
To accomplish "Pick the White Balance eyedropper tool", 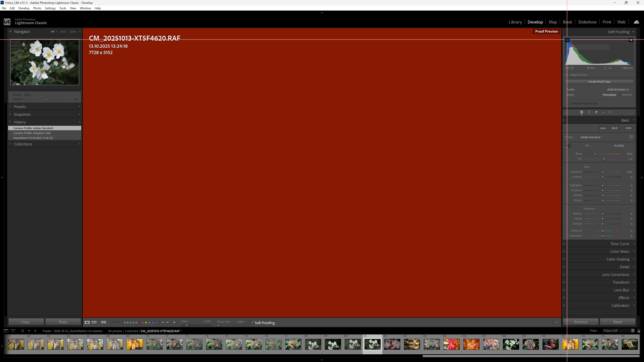I will pyautogui.click(x=568, y=146).
